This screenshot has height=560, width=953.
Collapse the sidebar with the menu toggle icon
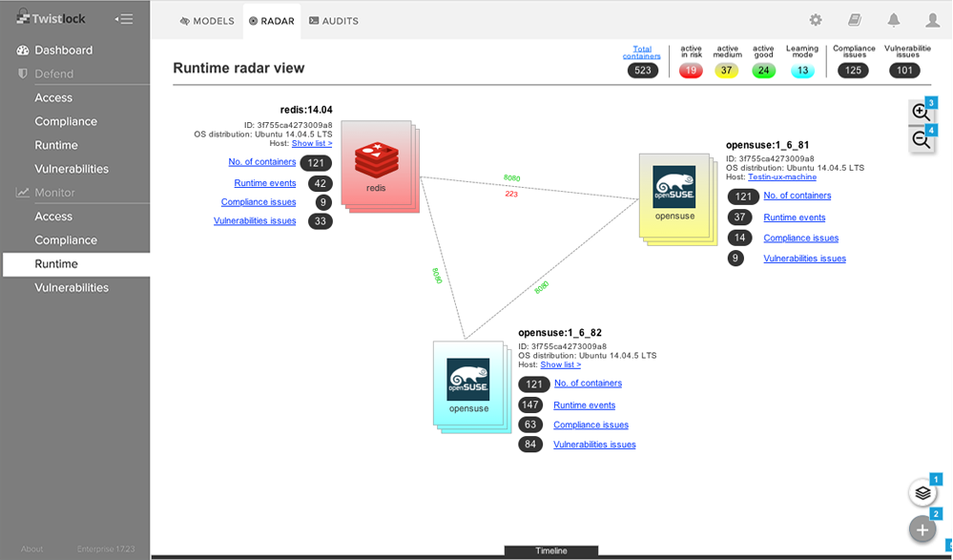coord(124,19)
